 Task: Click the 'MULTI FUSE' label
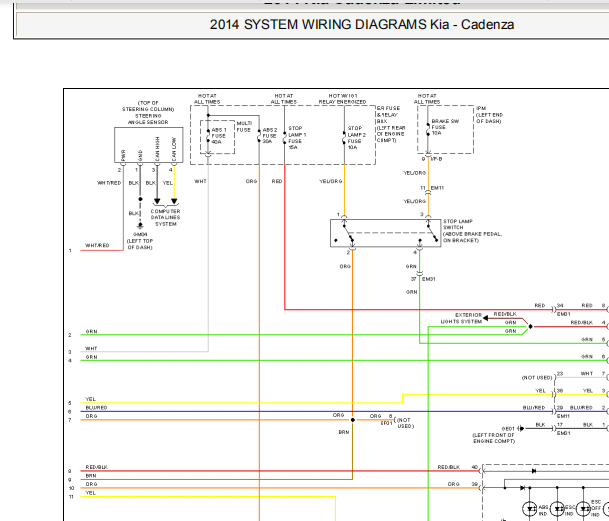(244, 127)
